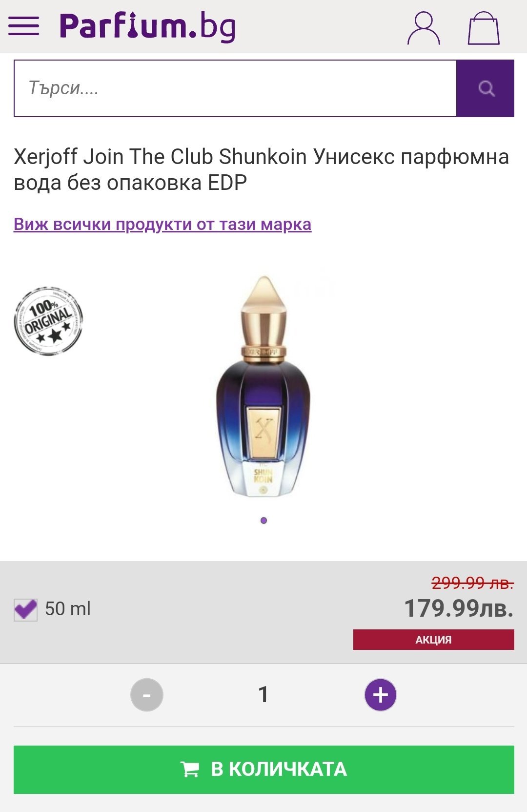This screenshot has width=527, height=812.
Task: Add product with В КОЛИЧКАТА button
Action: click(x=264, y=770)
